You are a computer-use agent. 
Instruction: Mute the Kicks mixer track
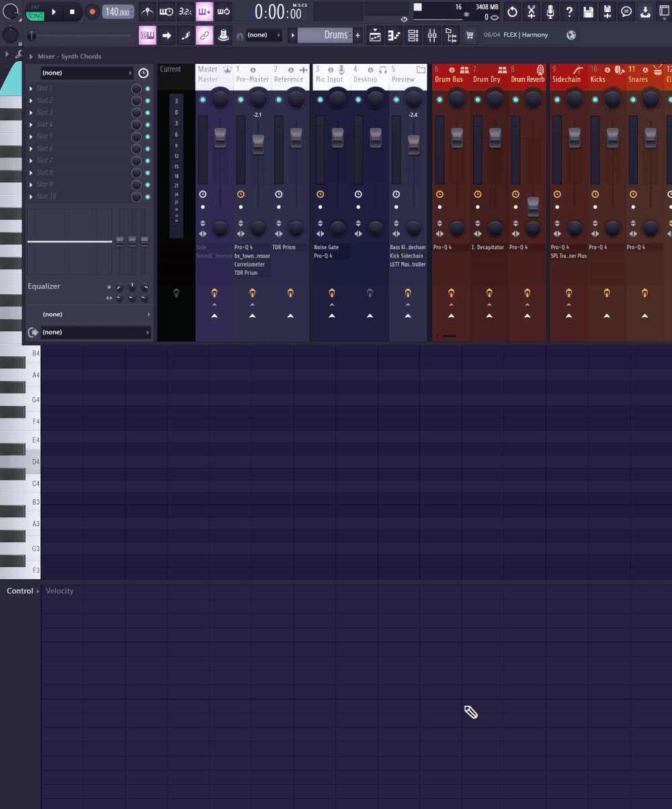pos(593,99)
